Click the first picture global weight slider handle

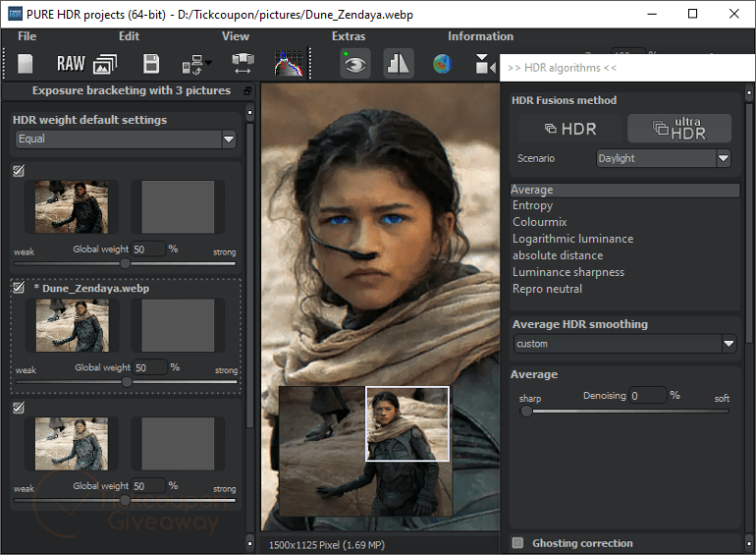[x=125, y=263]
